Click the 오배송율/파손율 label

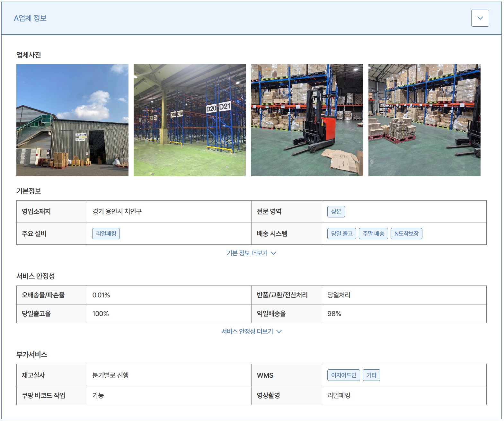pyautogui.click(x=43, y=295)
